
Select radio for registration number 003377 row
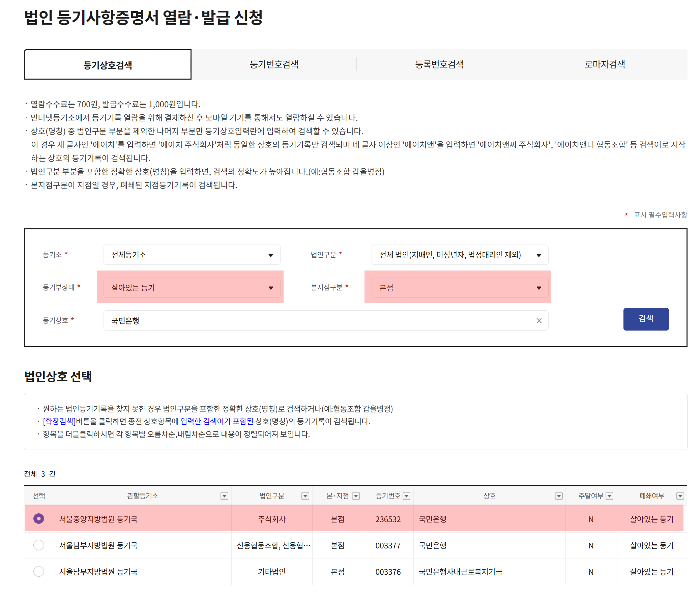pyautogui.click(x=39, y=545)
